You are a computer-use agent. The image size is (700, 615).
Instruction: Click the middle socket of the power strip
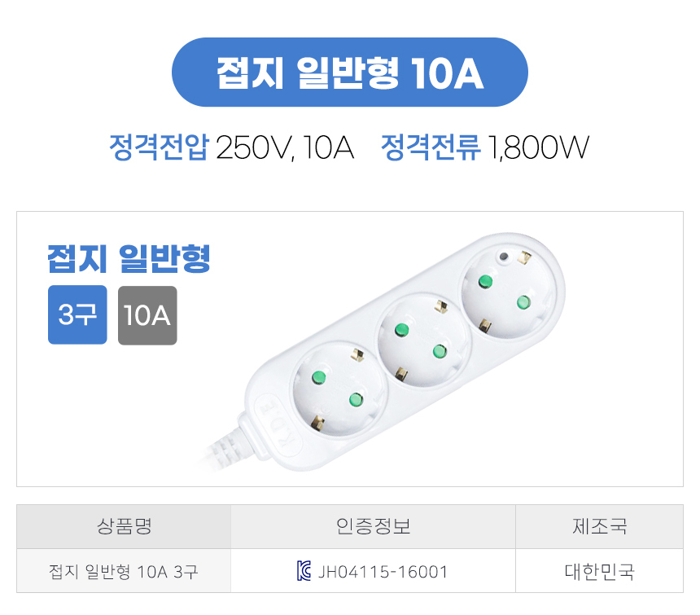[x=421, y=342]
